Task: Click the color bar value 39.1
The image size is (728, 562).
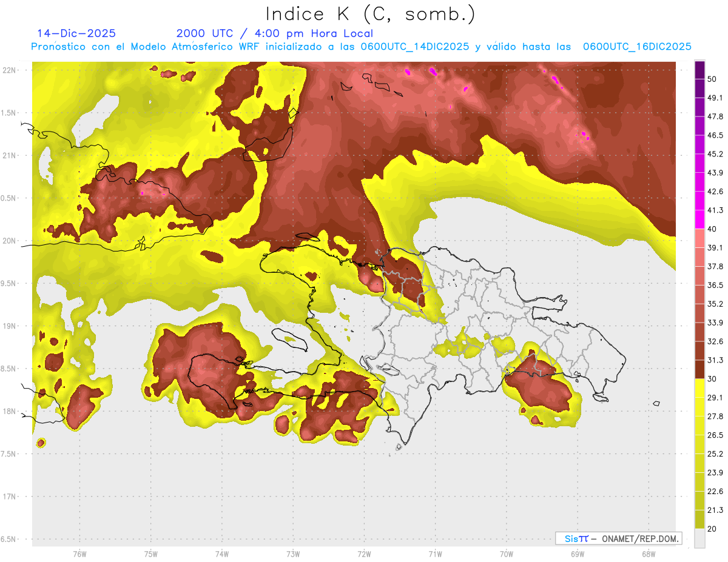Action: 715,248
